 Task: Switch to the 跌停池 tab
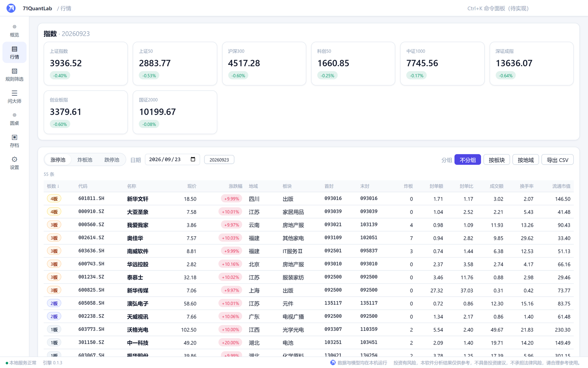coord(112,160)
